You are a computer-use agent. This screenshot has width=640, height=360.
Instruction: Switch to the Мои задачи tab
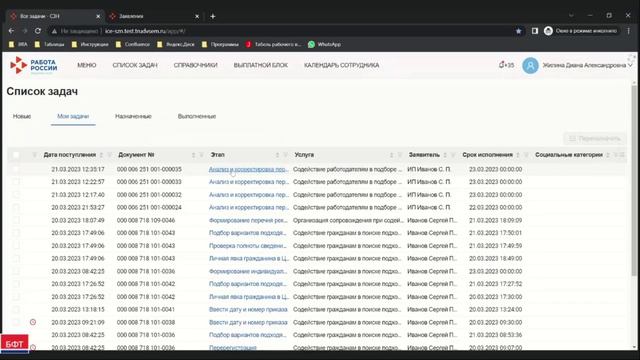pyautogui.click(x=73, y=116)
